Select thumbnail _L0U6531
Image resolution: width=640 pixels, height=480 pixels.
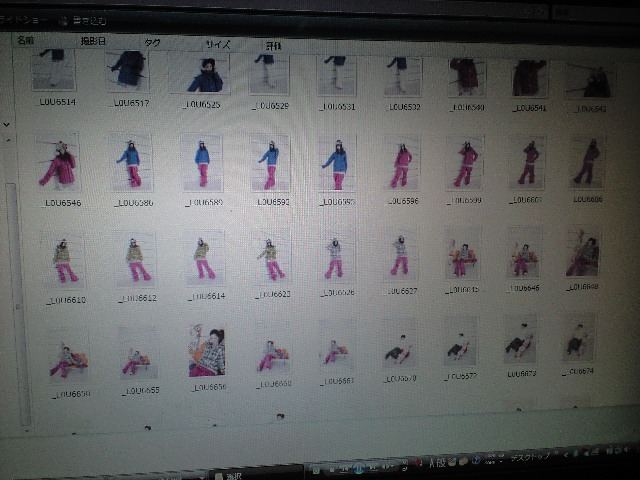(x=336, y=76)
